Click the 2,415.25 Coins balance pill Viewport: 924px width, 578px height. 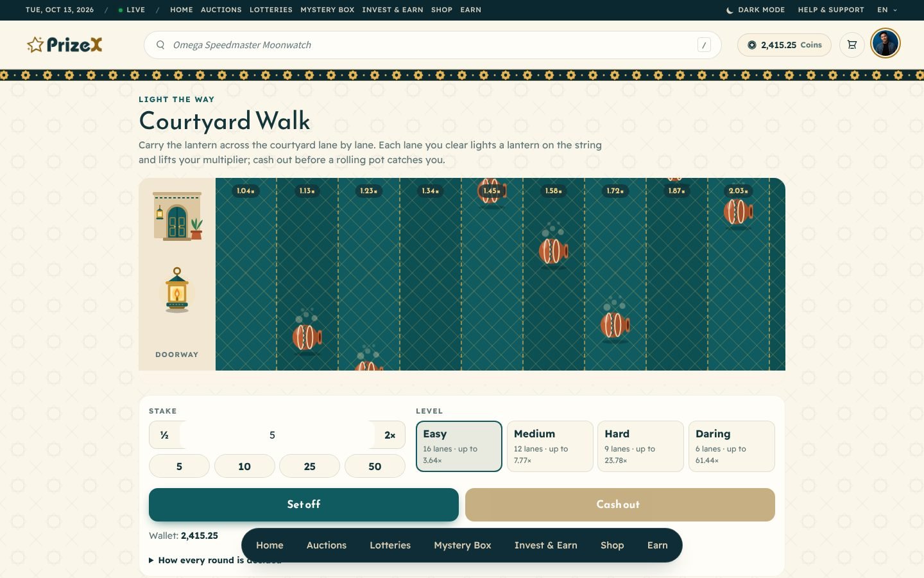pos(784,45)
